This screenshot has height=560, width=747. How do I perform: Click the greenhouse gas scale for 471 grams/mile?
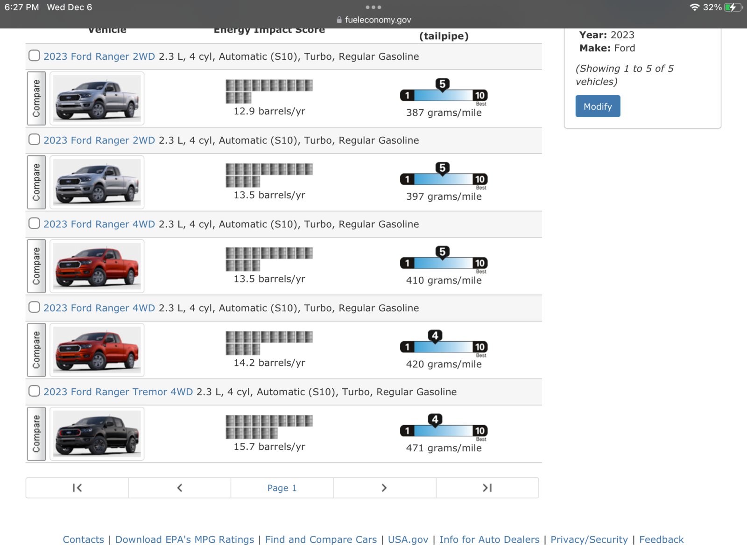point(444,428)
